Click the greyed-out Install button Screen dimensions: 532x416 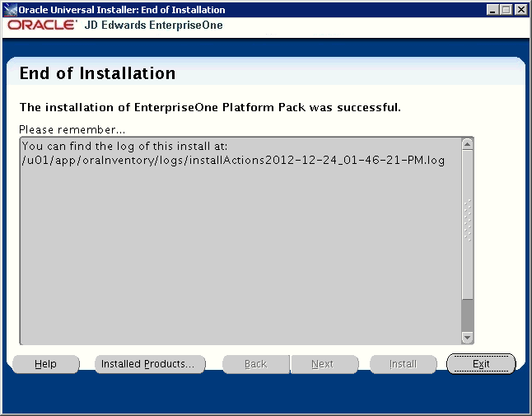(403, 364)
